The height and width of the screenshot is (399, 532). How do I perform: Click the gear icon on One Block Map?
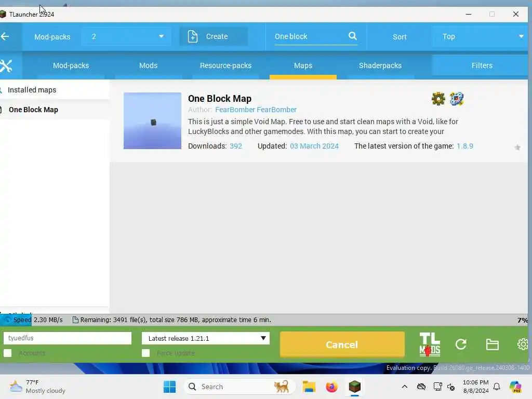[438, 99]
